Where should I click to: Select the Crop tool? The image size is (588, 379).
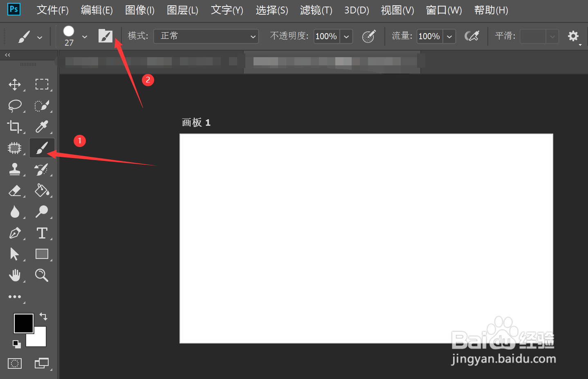pos(15,127)
